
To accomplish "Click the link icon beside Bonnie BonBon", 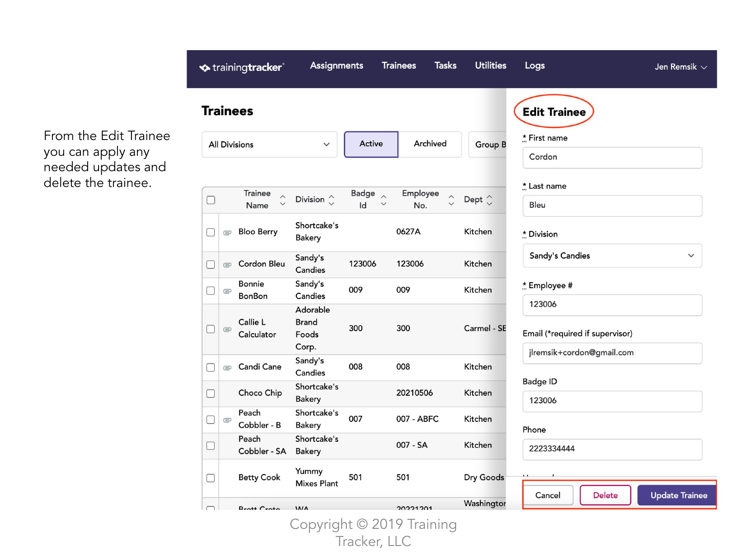I will (227, 291).
